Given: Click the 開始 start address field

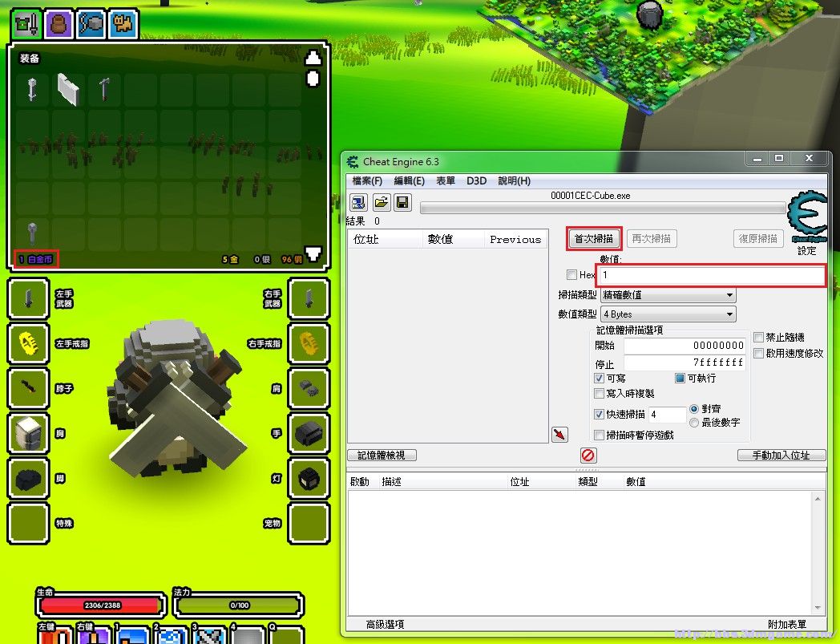Looking at the screenshot, I should pyautogui.click(x=685, y=346).
